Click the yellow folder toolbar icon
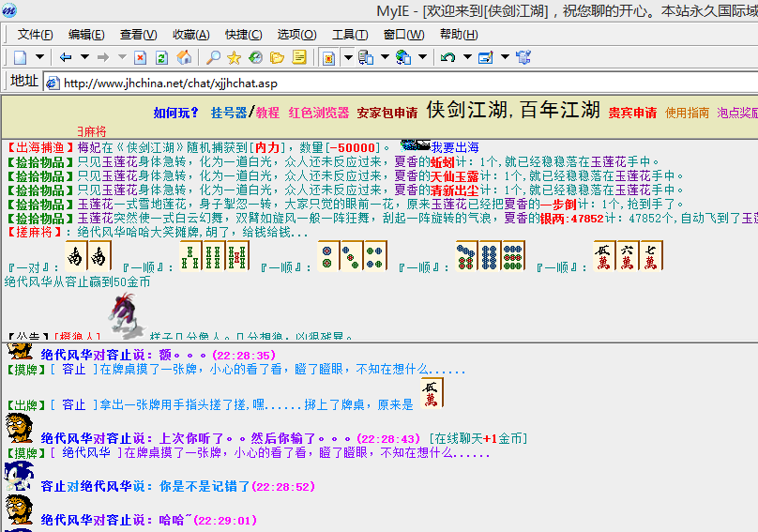 click(x=277, y=57)
